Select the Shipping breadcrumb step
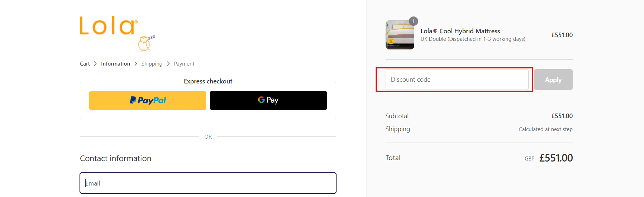 click(x=152, y=64)
